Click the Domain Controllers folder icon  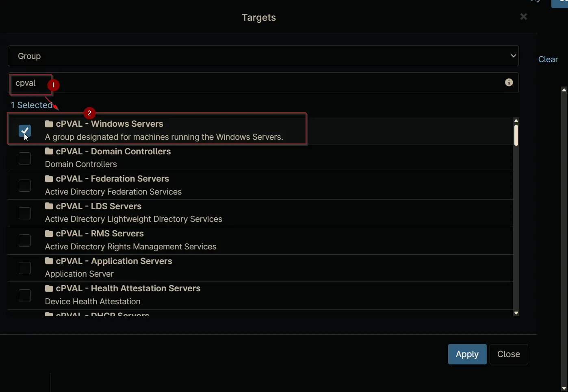(x=49, y=151)
